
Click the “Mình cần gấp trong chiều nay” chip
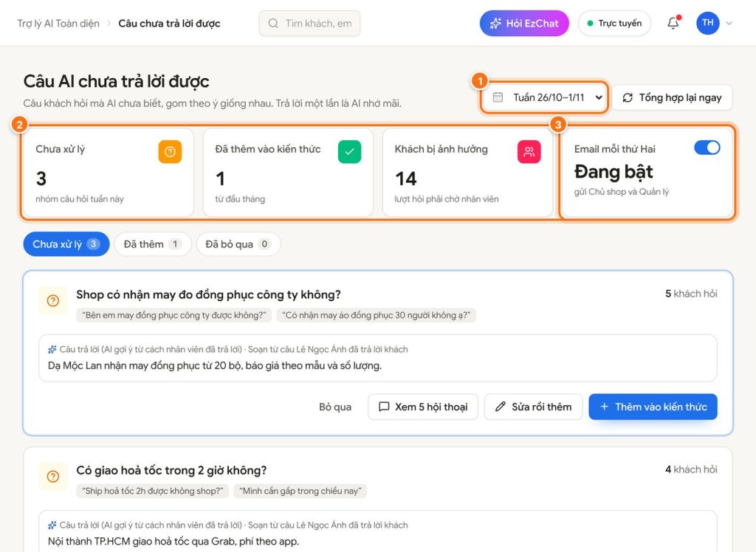click(300, 491)
